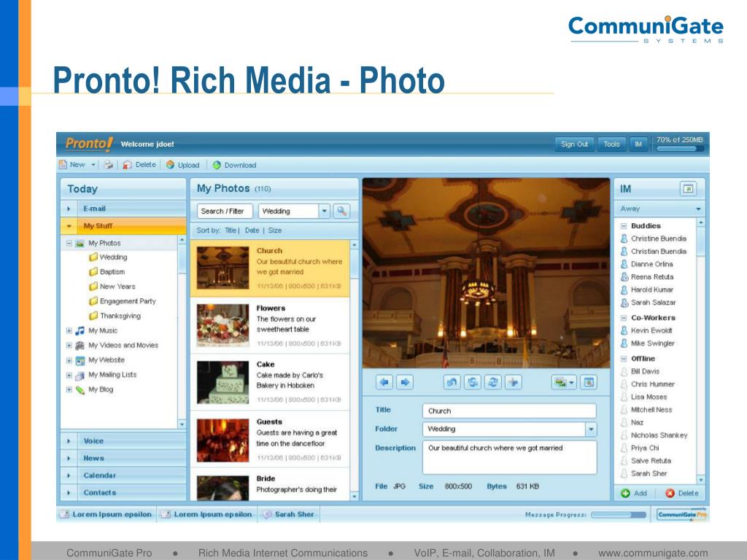Click the Upload toolbar button

[183, 165]
